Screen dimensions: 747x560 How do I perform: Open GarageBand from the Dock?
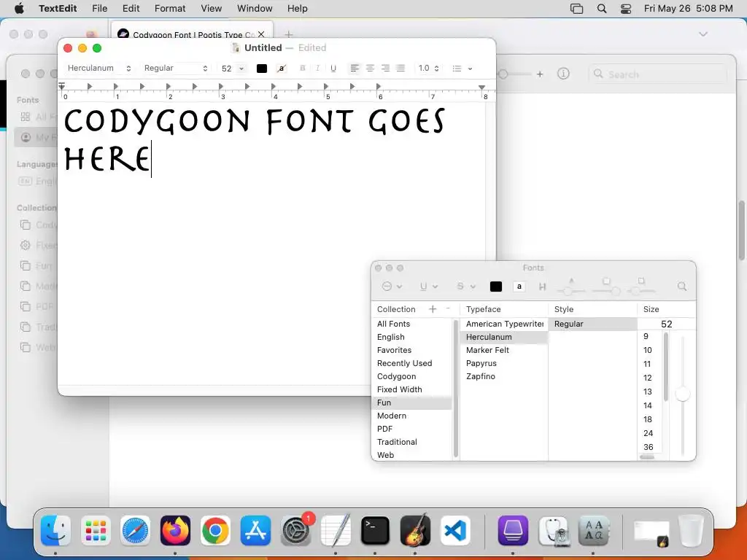(415, 531)
